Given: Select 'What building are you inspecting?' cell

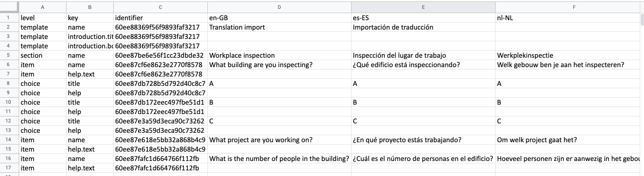Looking at the screenshot, I should 279,65.
